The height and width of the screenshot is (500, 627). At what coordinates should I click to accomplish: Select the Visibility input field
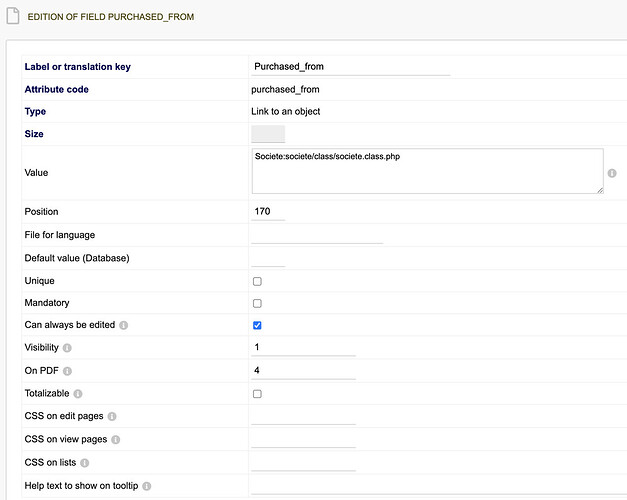303,347
